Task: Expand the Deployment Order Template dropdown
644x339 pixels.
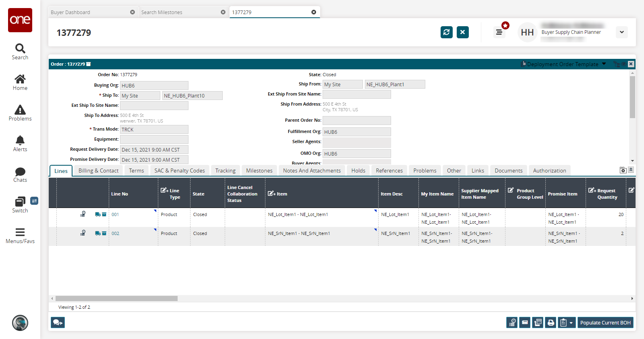Action: pos(604,64)
